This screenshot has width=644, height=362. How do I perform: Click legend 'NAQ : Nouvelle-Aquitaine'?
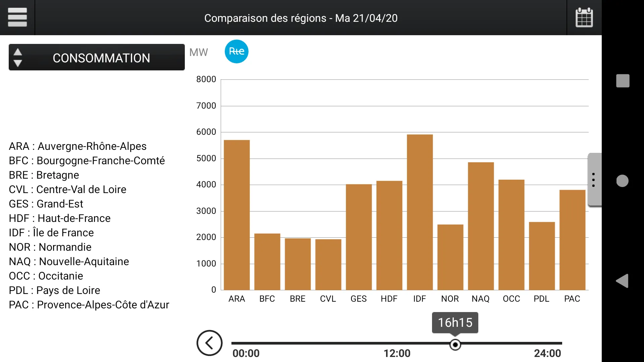tap(69, 262)
